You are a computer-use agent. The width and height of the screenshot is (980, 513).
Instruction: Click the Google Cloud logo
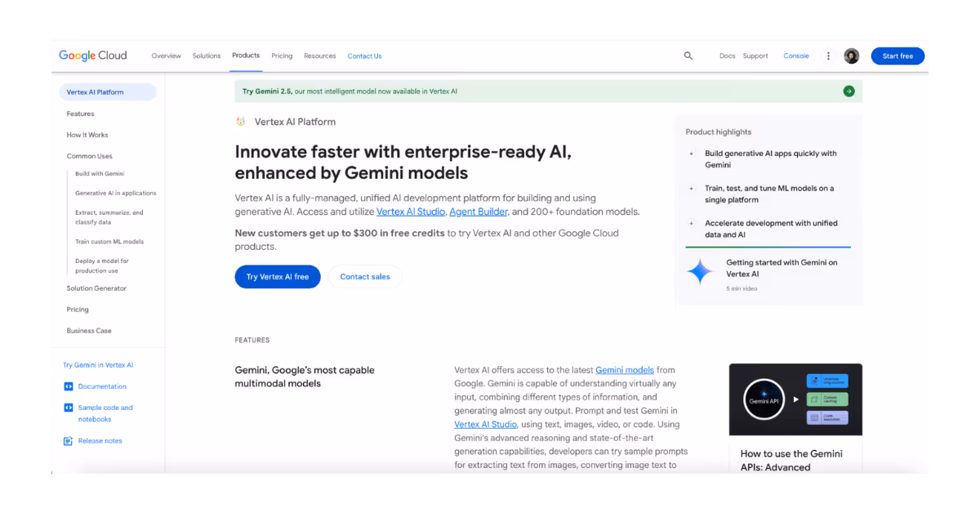(x=92, y=55)
